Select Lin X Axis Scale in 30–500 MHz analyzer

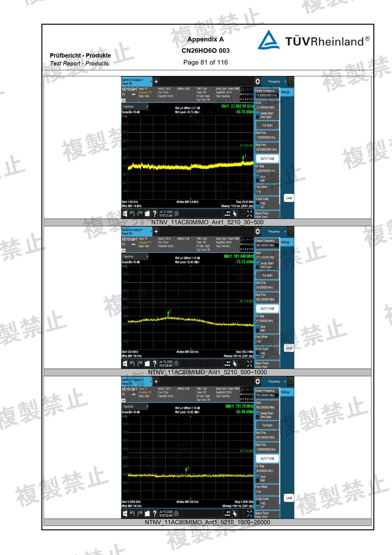[x=260, y=357]
